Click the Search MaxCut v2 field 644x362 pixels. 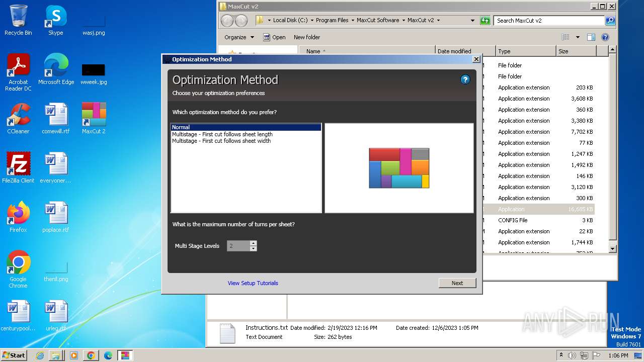[549, 21]
